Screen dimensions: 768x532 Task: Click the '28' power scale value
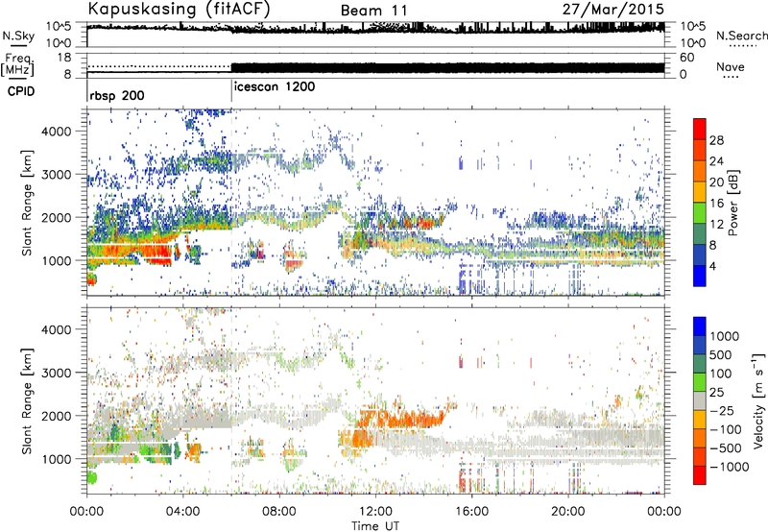pos(716,140)
